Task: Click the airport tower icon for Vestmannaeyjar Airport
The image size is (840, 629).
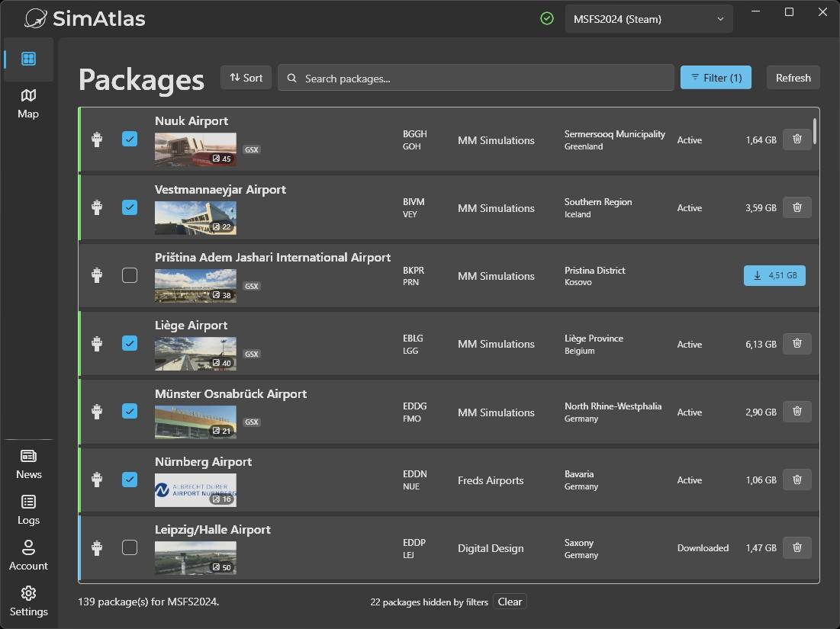Action: [97, 207]
